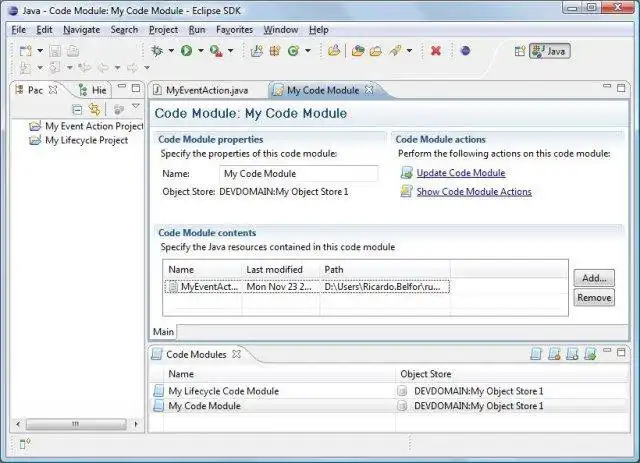Click the pencil annotation toolbar icon
640x463 pixels.
395,51
